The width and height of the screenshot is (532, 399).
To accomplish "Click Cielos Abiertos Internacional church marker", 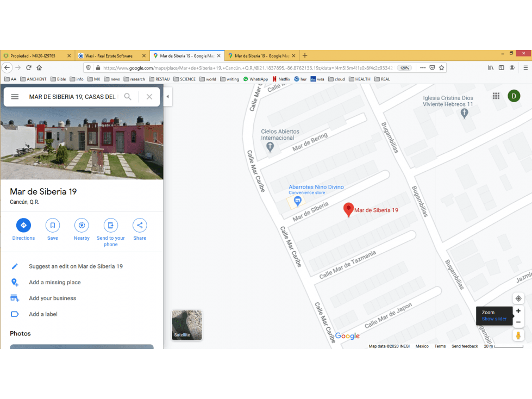I will pyautogui.click(x=270, y=147).
